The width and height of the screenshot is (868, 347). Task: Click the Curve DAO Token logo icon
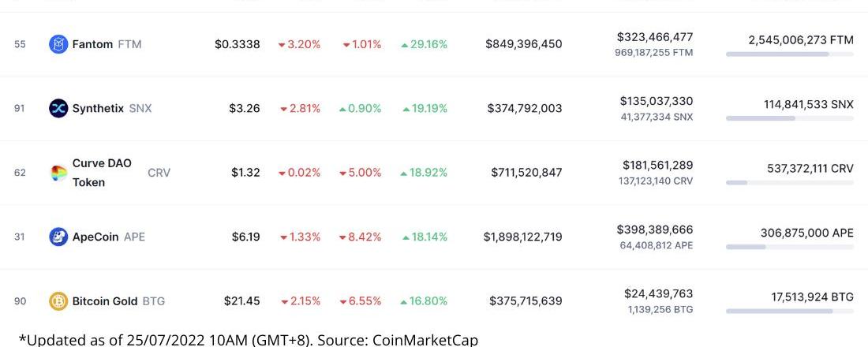point(58,173)
